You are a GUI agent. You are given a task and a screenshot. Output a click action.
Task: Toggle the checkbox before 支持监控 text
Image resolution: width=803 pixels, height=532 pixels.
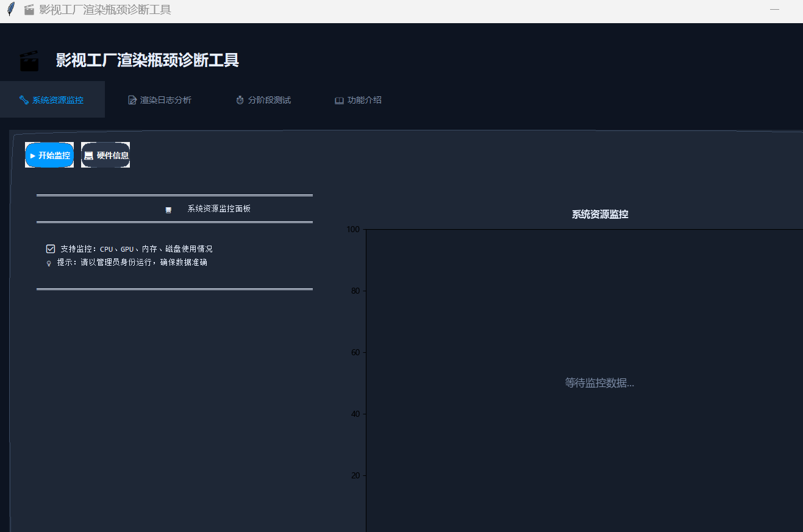[x=51, y=249]
